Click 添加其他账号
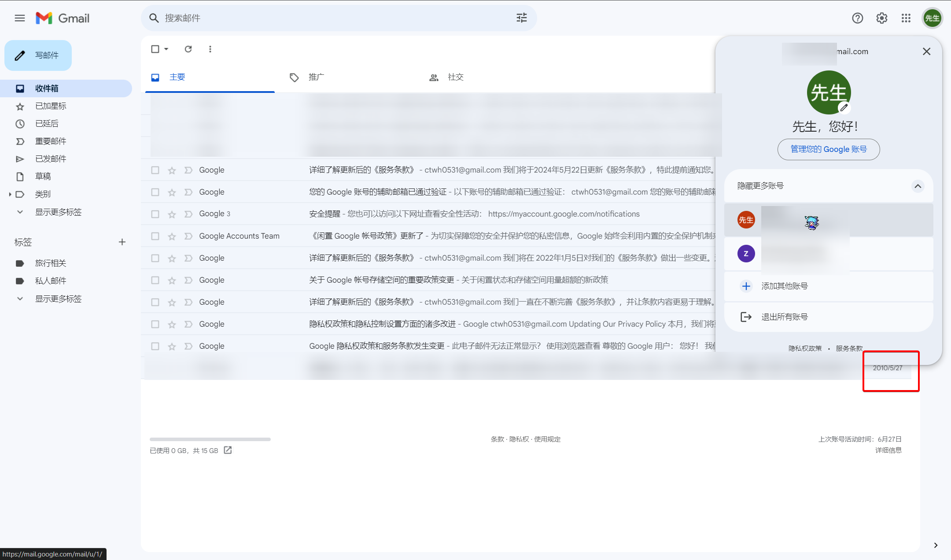Image resolution: width=951 pixels, height=560 pixels. click(829, 286)
